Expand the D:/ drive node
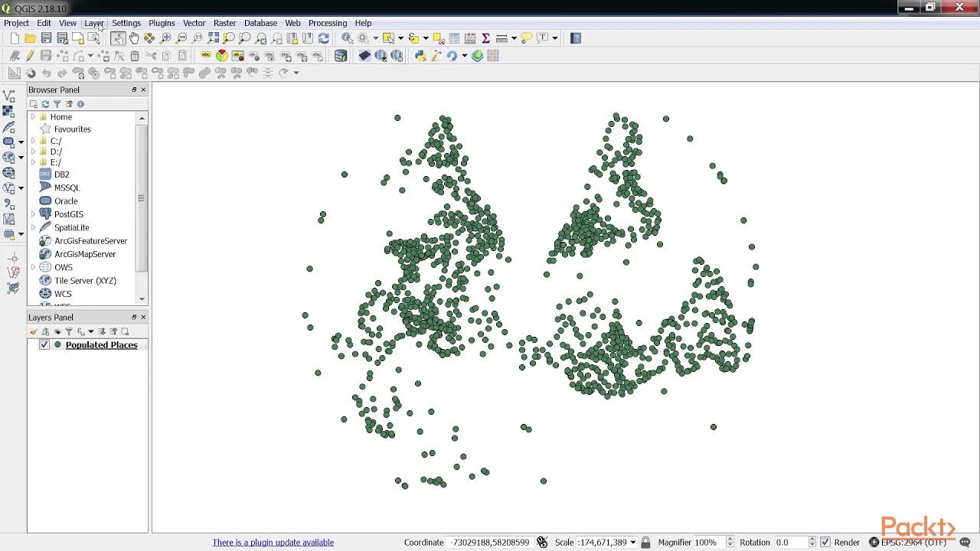 pyautogui.click(x=33, y=152)
